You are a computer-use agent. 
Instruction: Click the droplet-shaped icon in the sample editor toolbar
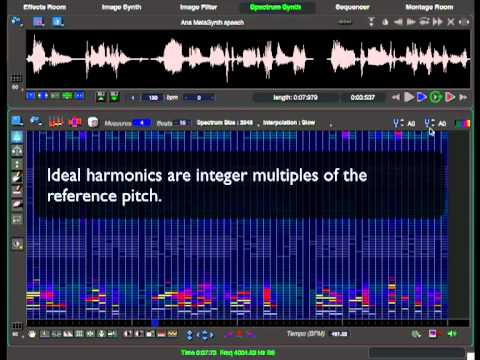pyautogui.click(x=385, y=22)
